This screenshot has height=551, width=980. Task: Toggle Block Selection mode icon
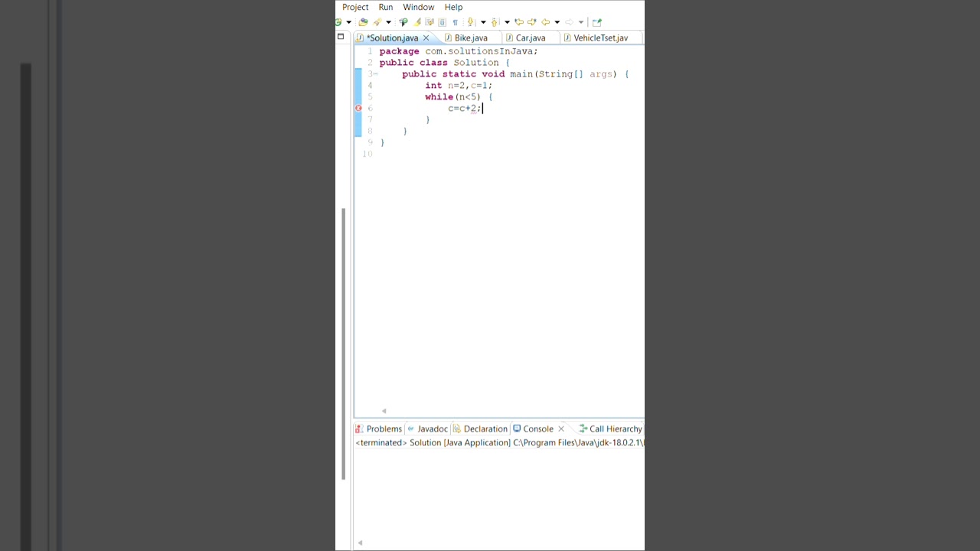pos(442,22)
